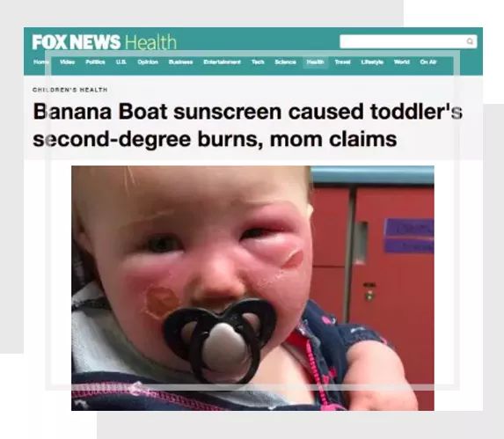Open the Banana Boat sunscreen headline

247,125
